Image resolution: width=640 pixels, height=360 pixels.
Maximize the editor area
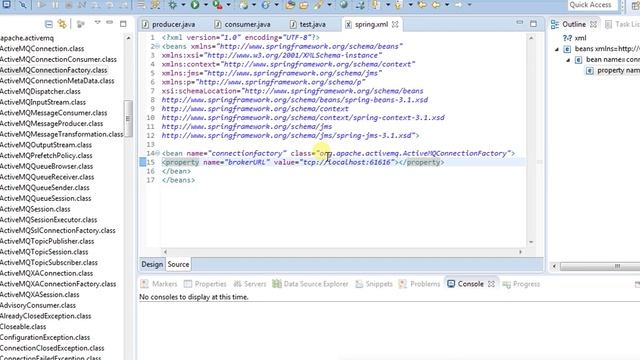tap(533, 24)
